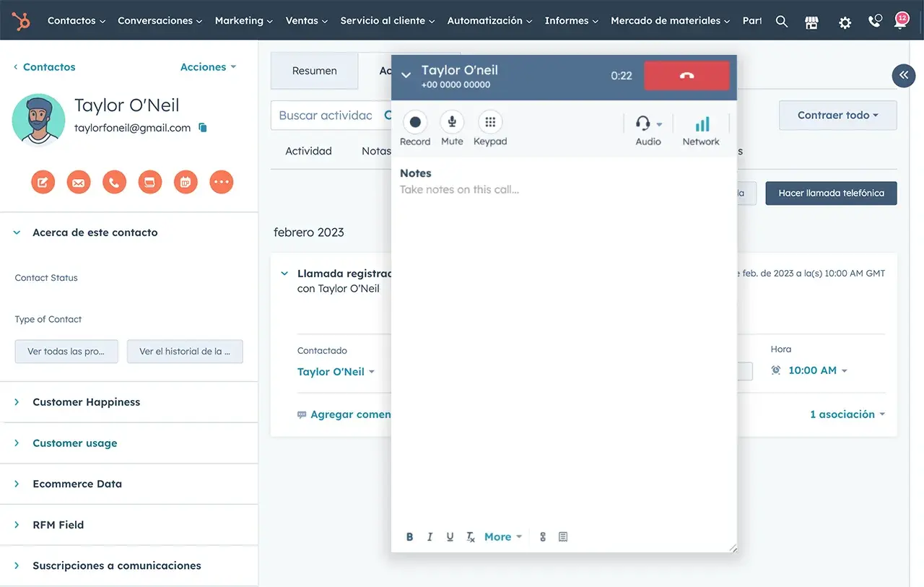Clear text formatting in call notes
Screen dimensions: 924x587
click(x=471, y=537)
